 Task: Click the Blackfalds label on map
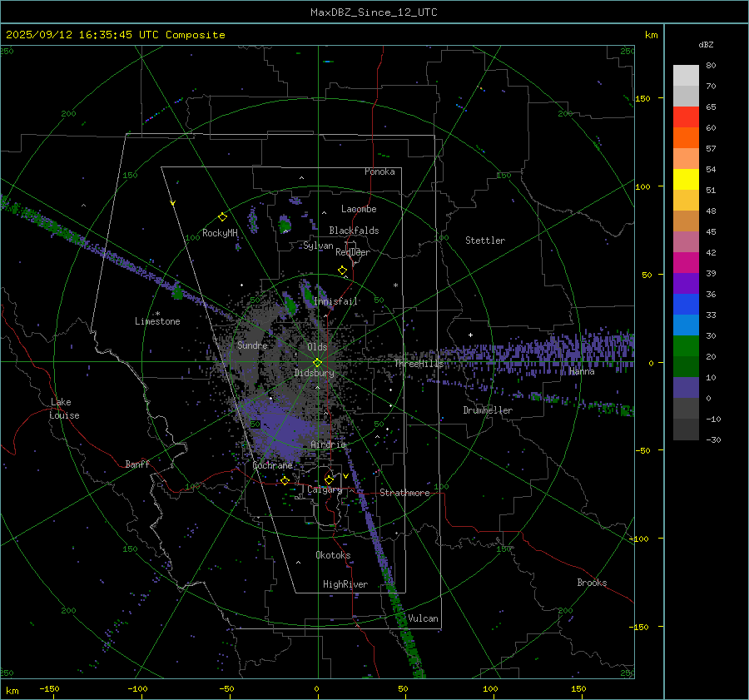[354, 231]
